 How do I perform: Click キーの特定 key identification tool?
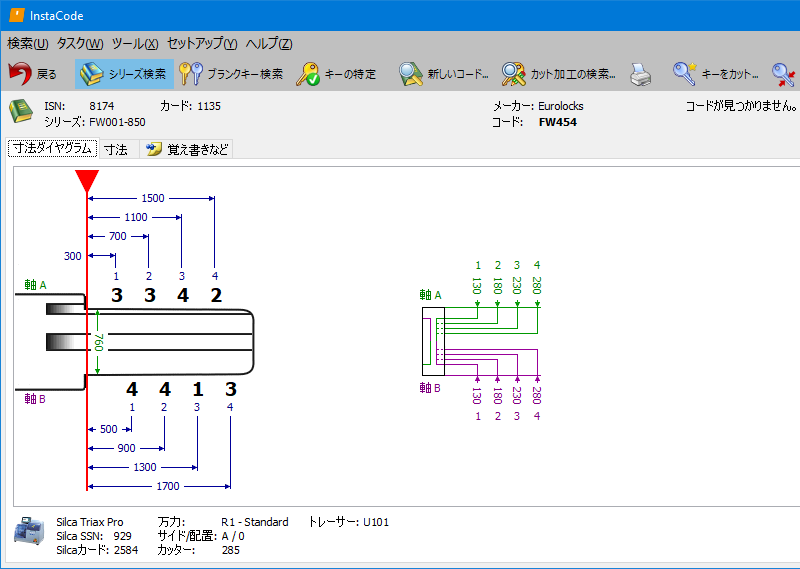click(336, 74)
